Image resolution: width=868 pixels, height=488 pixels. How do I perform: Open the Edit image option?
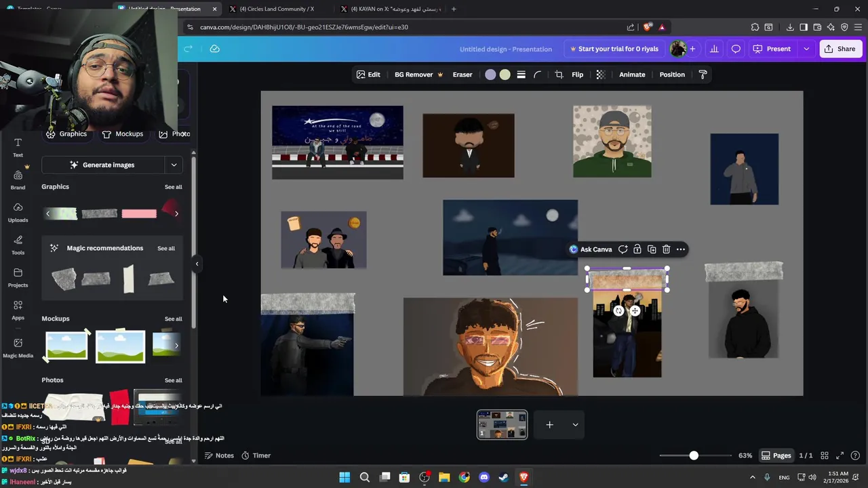tap(368, 75)
